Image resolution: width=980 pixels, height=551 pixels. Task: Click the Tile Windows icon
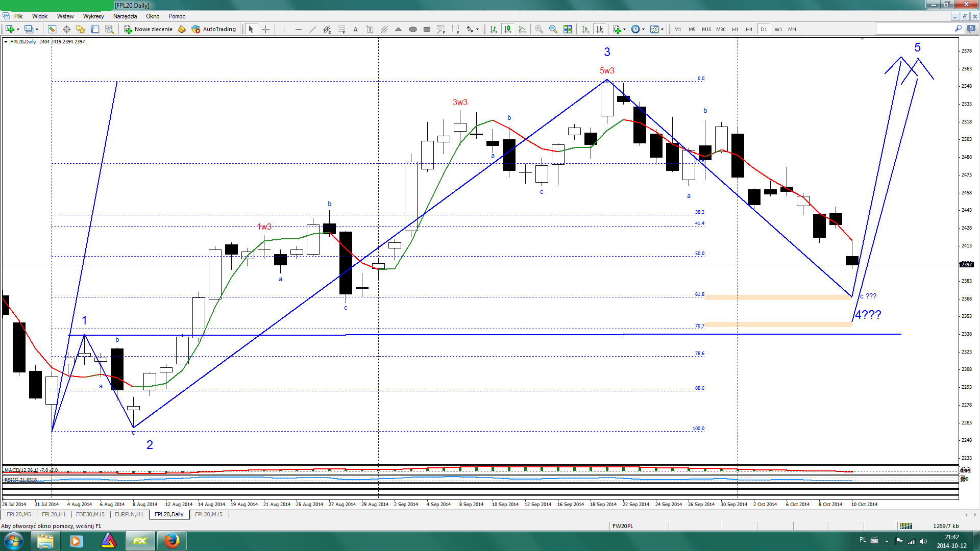tap(567, 29)
